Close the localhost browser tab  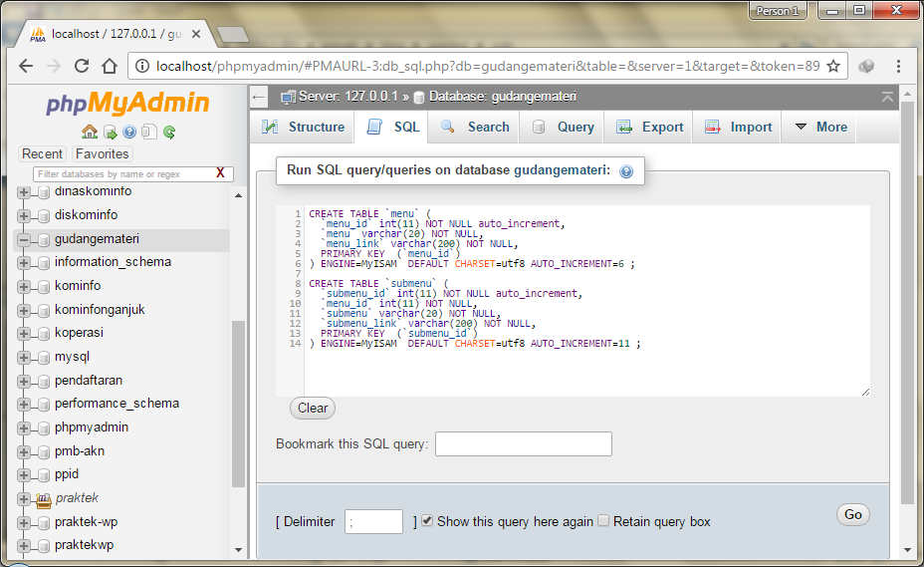(x=196, y=34)
